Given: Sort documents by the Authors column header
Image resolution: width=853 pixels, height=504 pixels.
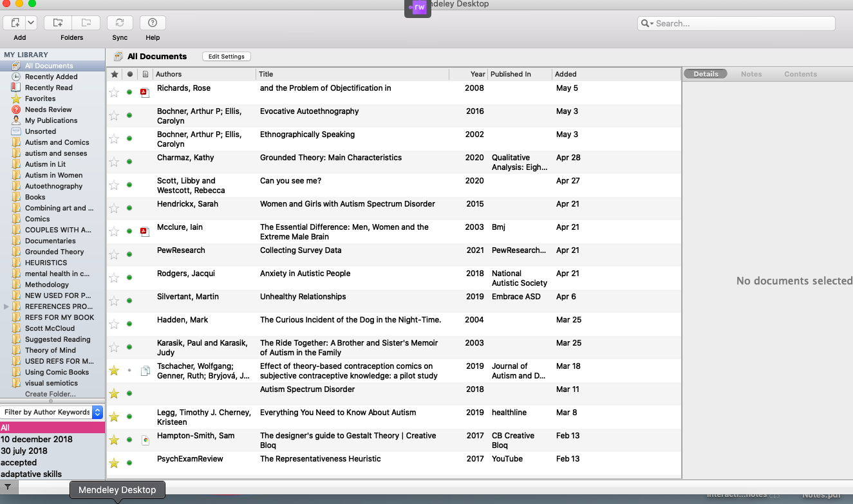Looking at the screenshot, I should click(204, 74).
